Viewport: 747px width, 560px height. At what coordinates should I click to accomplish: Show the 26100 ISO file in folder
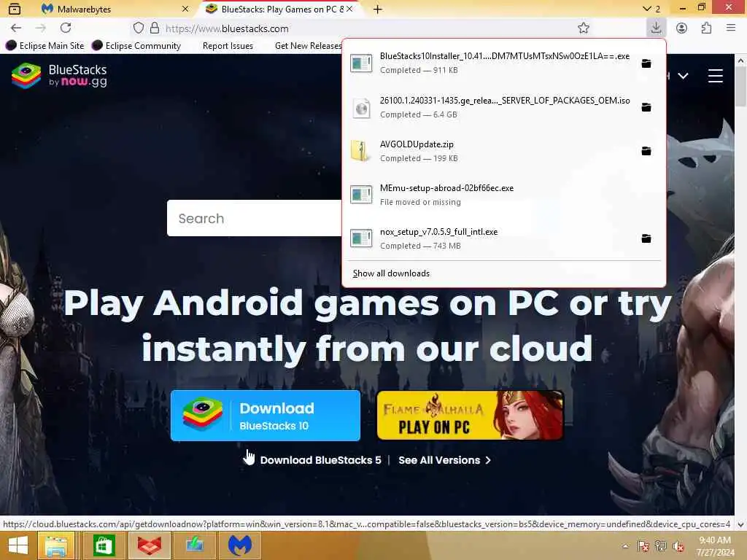pyautogui.click(x=646, y=107)
